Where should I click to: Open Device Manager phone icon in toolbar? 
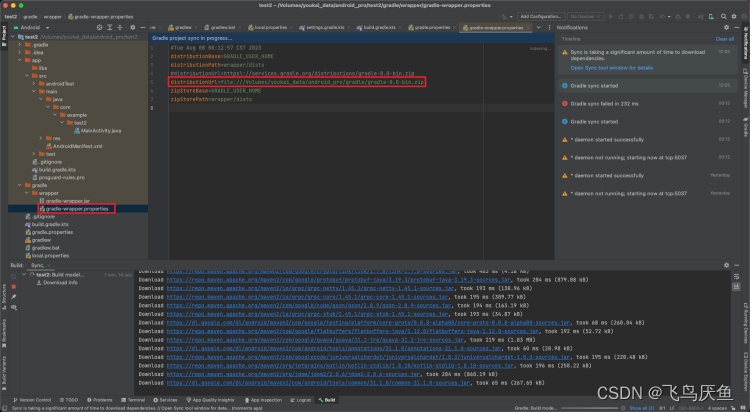pos(711,16)
